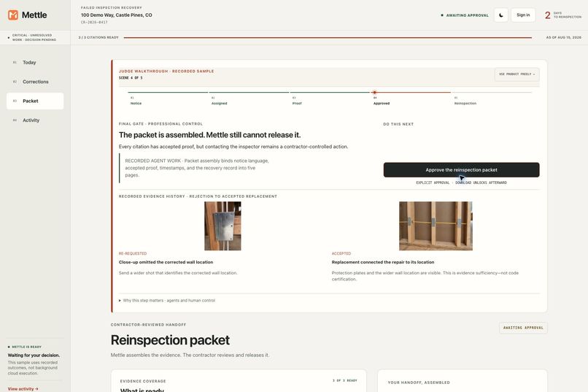Click the lower Awaiting Approval badge
The width and height of the screenshot is (588, 392).
click(523, 328)
